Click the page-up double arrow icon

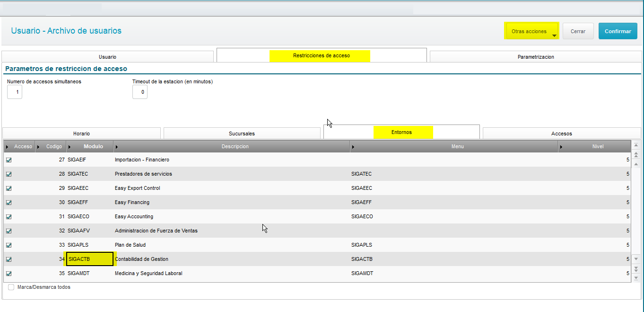[636, 155]
